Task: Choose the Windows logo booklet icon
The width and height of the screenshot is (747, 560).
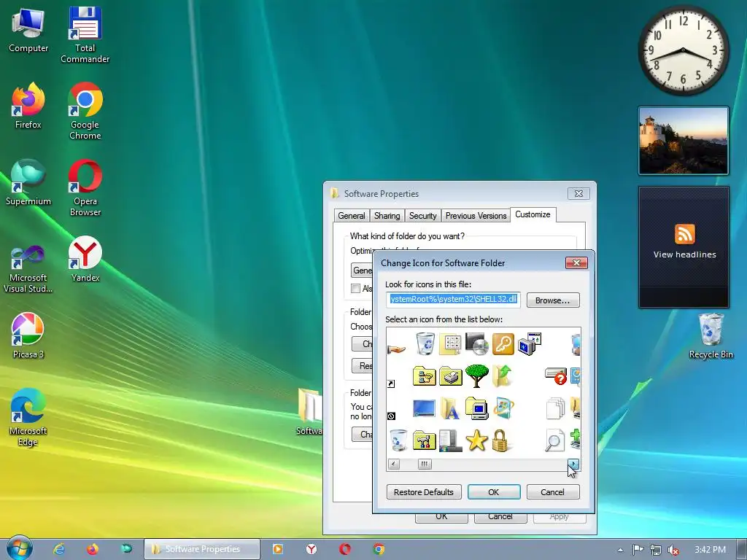Action: click(503, 408)
